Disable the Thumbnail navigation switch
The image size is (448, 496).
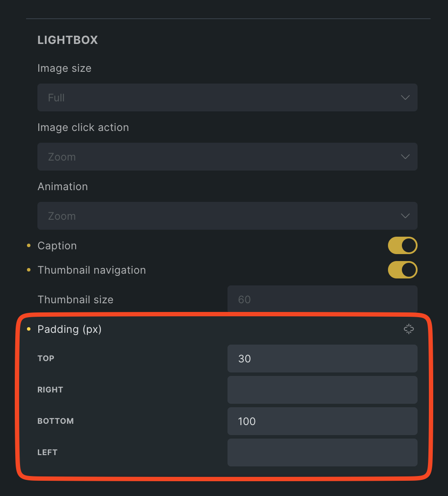[402, 270]
